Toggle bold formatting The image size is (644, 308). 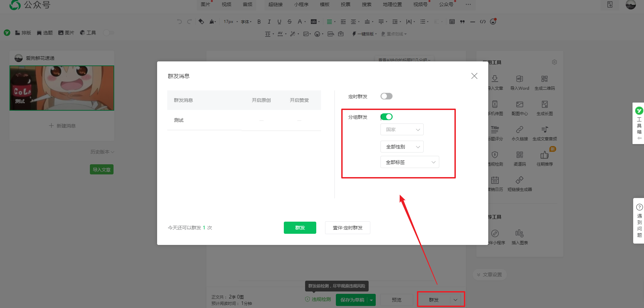pyautogui.click(x=259, y=22)
